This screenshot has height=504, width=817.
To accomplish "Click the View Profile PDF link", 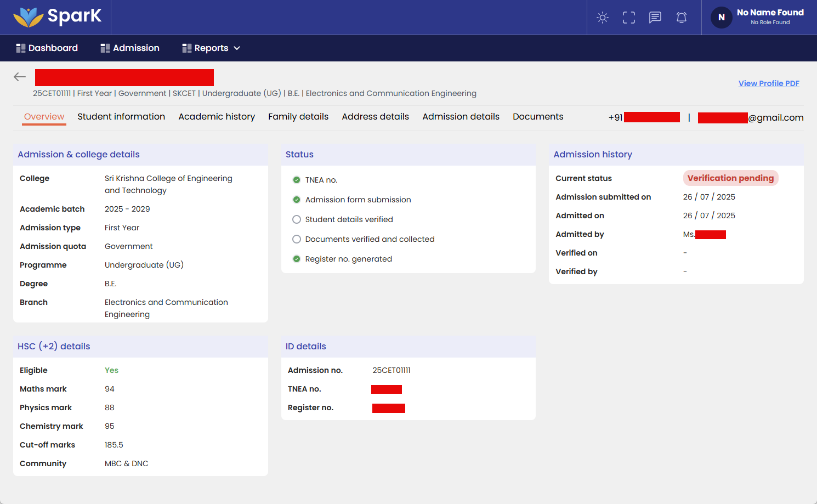I will 768,83.
